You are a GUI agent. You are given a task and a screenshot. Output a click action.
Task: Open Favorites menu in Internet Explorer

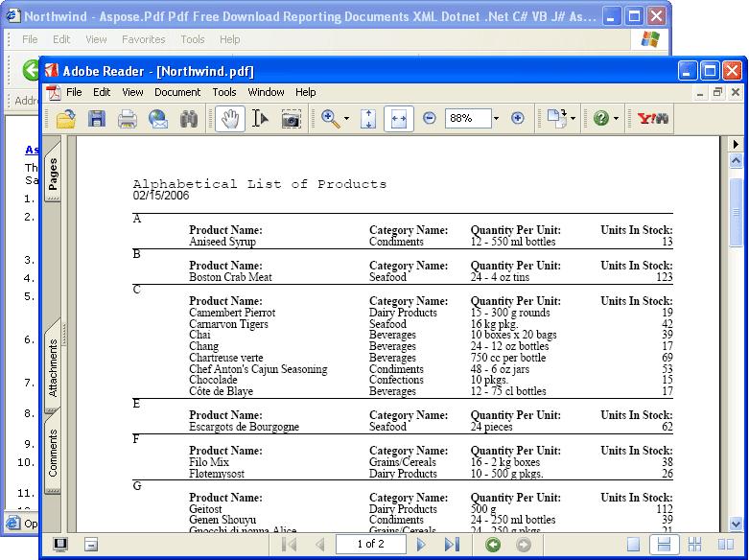tap(143, 39)
